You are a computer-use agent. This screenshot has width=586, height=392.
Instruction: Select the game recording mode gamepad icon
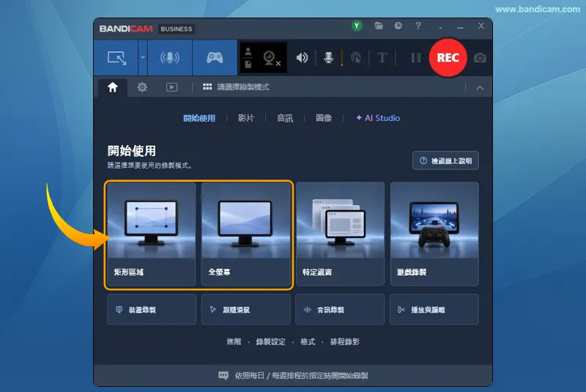pos(215,58)
